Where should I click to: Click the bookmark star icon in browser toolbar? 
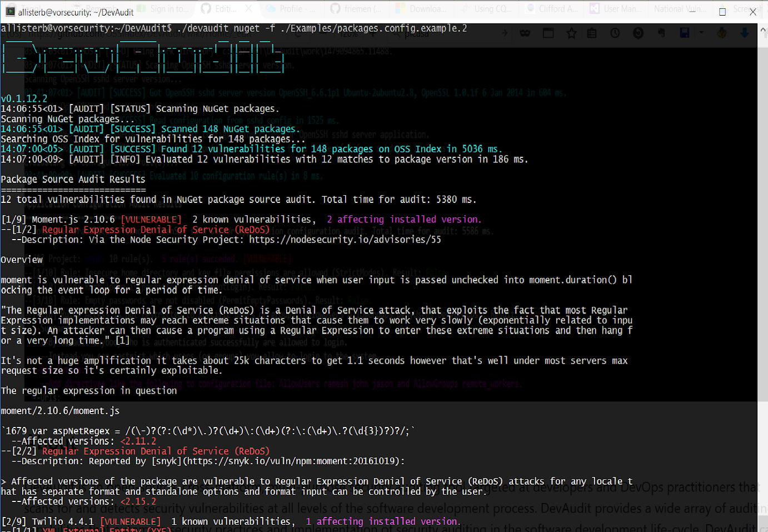click(x=571, y=33)
